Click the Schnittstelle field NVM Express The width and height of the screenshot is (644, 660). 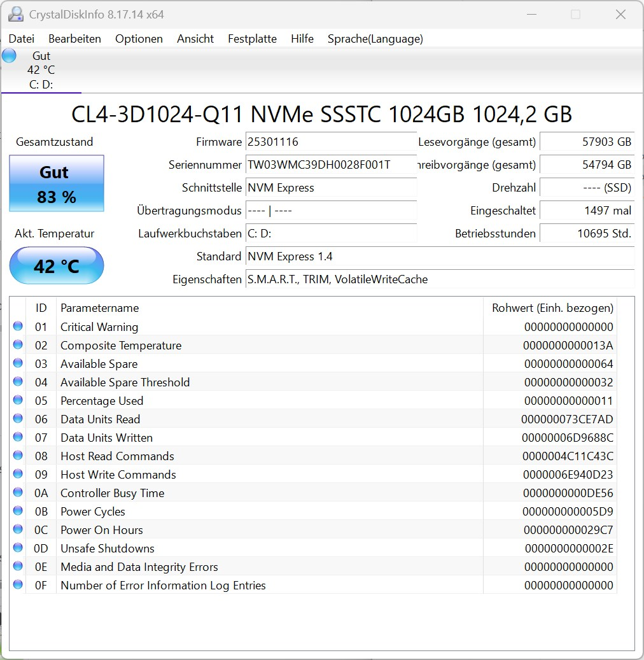coord(332,188)
